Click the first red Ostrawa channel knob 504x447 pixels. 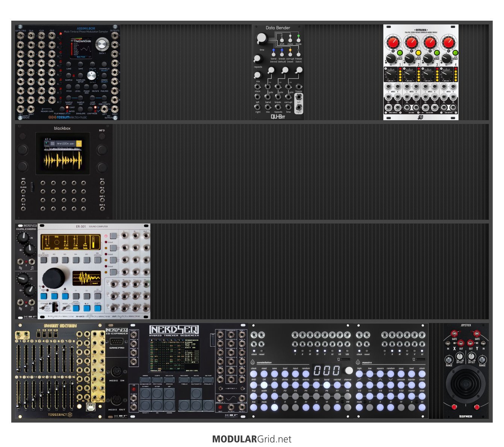(393, 42)
